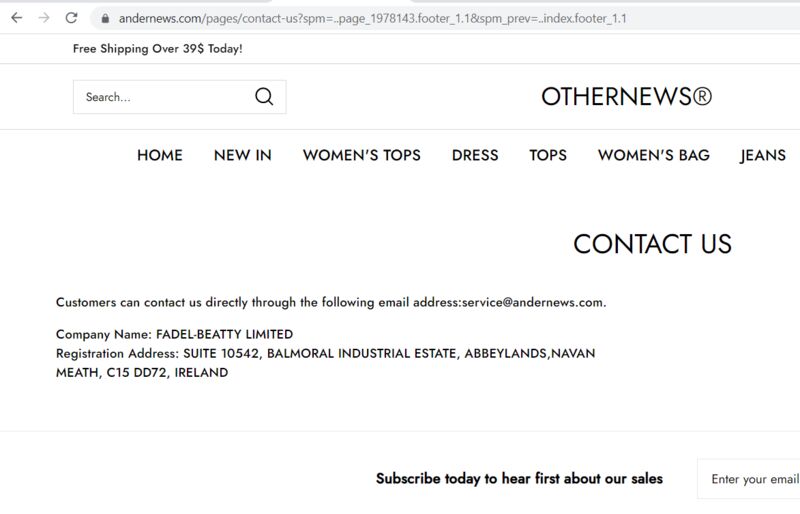Click the browser back arrow

click(17, 18)
